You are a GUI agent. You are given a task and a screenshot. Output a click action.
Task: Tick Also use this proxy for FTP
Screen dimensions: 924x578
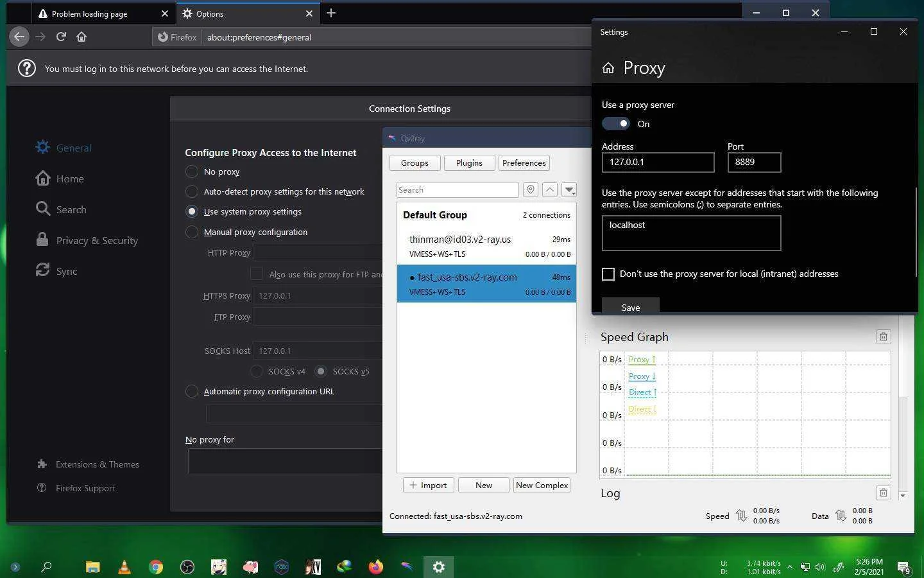pos(257,274)
